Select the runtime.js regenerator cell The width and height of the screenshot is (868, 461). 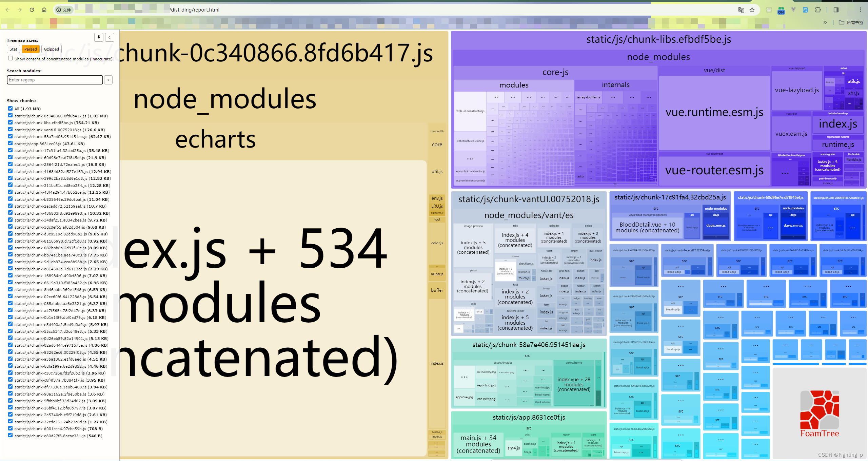838,145
